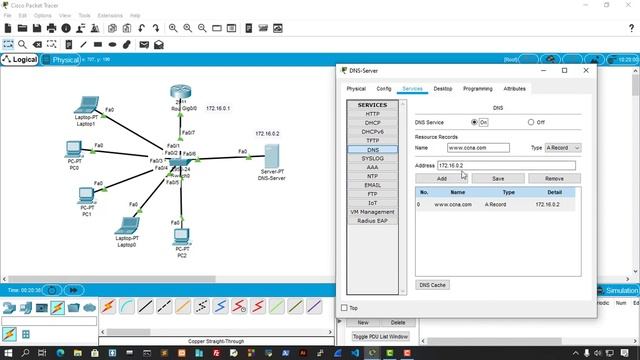This screenshot has height=360, width=640.
Task: Switch to Physical workspace view
Action: [x=60, y=60]
